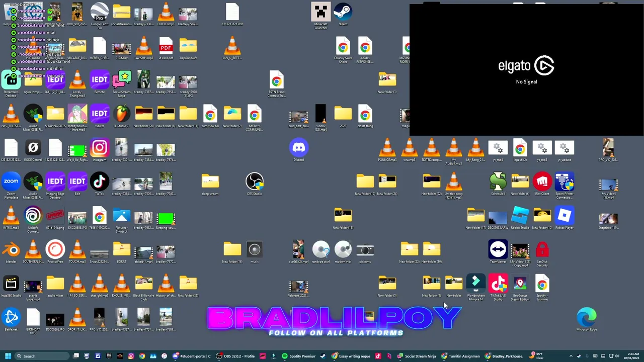Switch to Essay writing request taskbar item
Viewport: 644px width, 362px height.
click(351, 356)
